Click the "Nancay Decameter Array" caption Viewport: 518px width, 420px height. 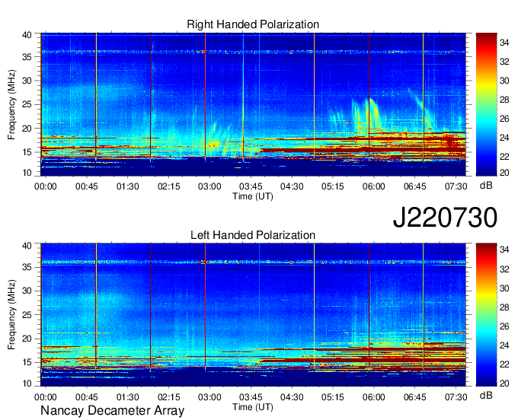[x=112, y=410]
